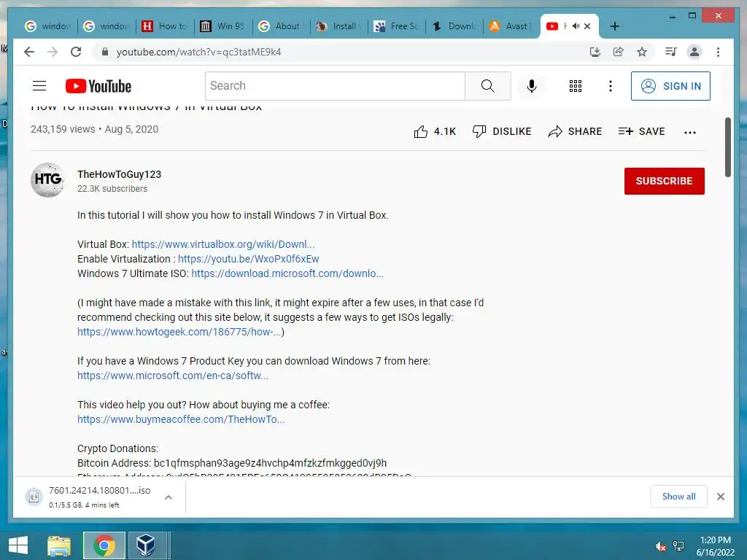The image size is (747, 560).
Task: Open the media control icon in Chrome toolbar
Action: [x=670, y=52]
